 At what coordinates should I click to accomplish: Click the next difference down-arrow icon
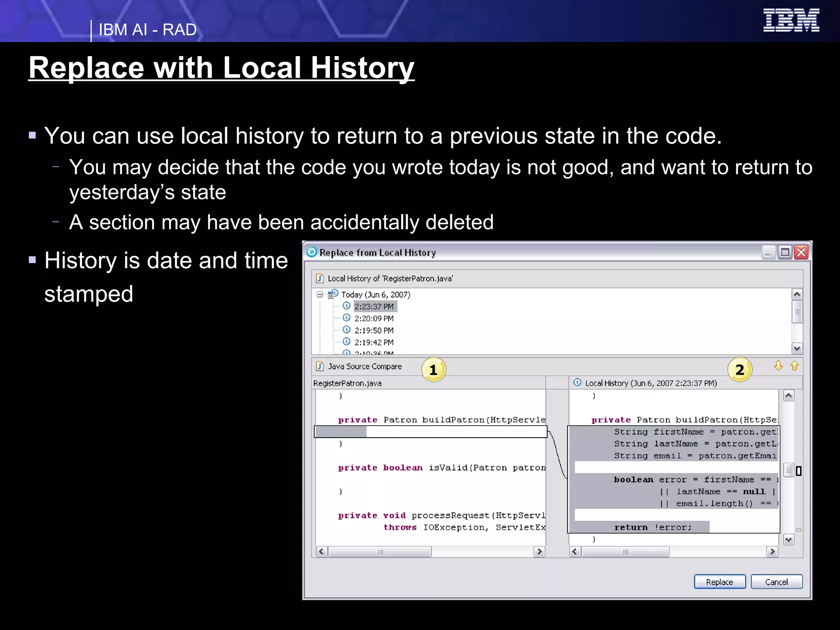click(778, 365)
